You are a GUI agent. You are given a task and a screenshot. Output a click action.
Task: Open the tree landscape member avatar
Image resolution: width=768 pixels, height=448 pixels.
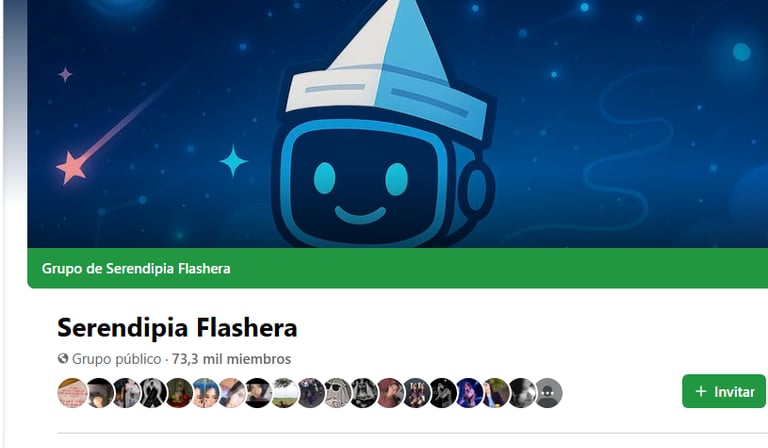(x=284, y=393)
